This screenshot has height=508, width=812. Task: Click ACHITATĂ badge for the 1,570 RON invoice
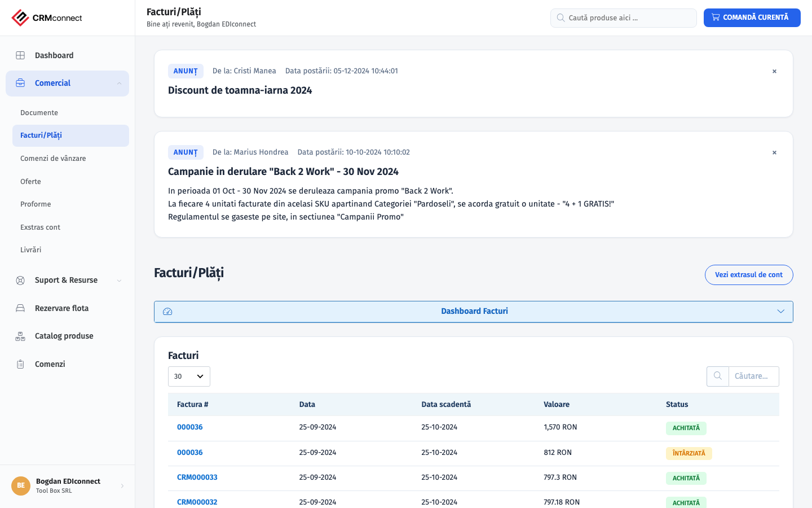[x=686, y=428]
